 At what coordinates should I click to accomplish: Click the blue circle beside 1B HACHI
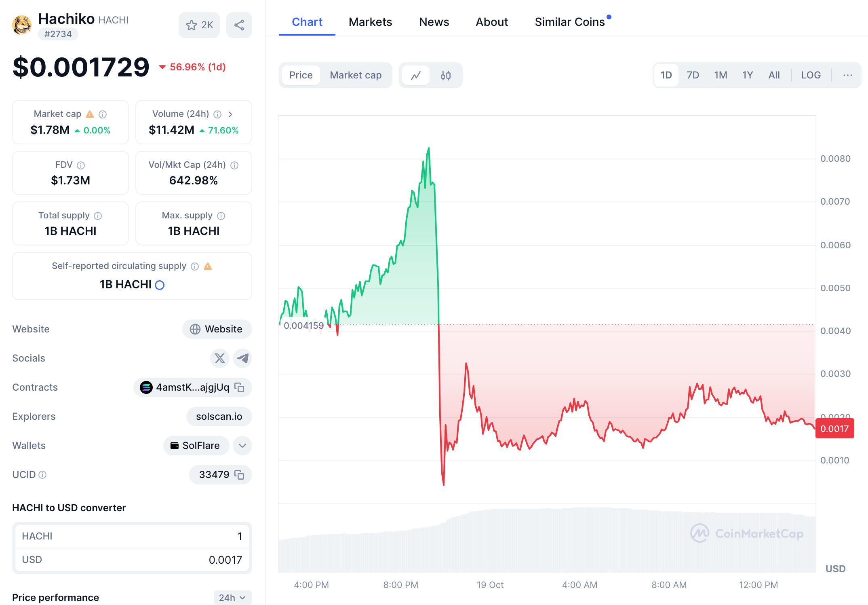coord(160,285)
